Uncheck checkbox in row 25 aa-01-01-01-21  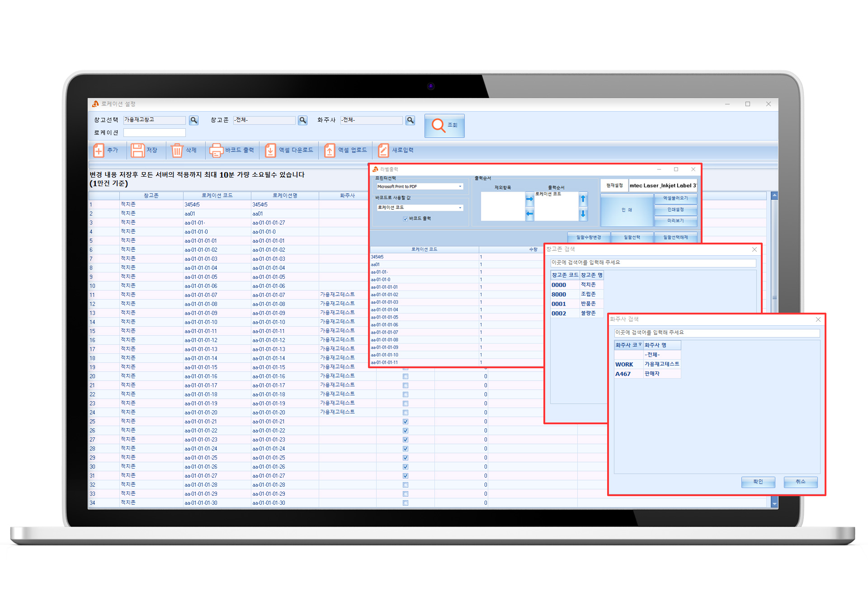tap(406, 422)
